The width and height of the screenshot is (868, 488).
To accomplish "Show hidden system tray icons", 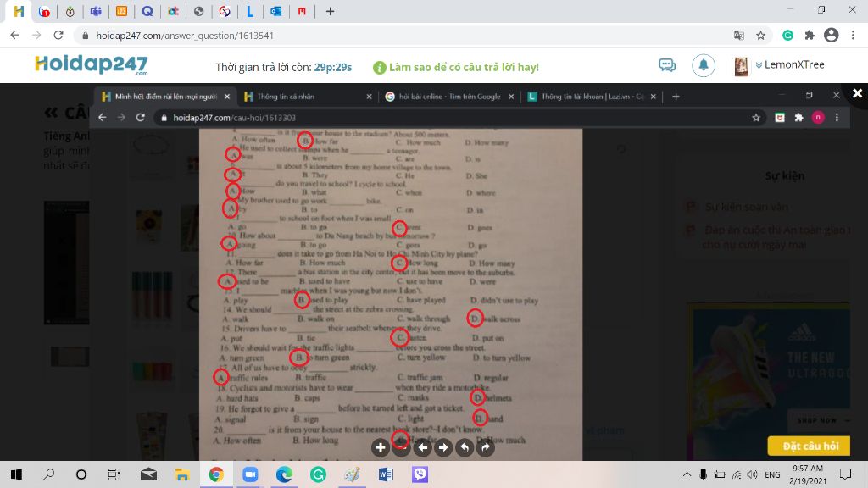I will (687, 474).
